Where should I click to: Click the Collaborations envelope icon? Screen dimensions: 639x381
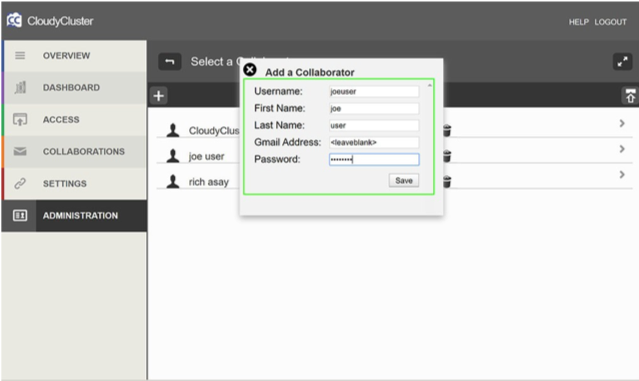coord(20,152)
